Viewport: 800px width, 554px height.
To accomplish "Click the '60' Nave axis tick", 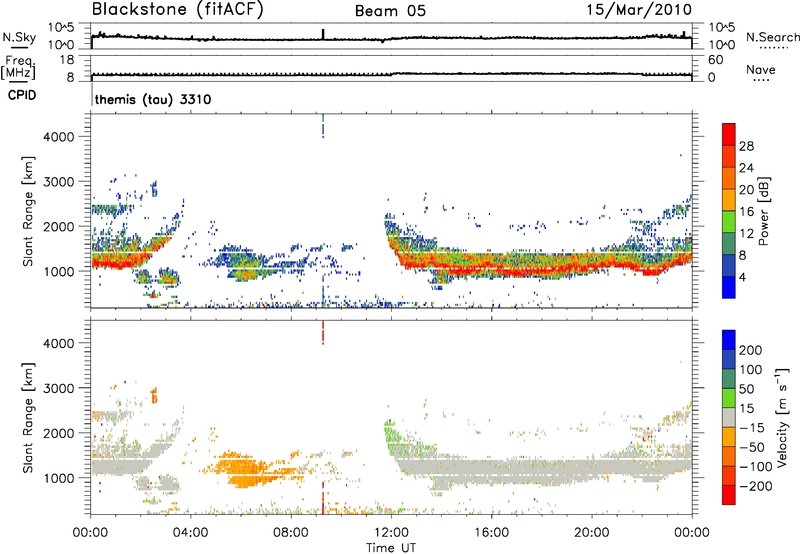I will (x=716, y=60).
